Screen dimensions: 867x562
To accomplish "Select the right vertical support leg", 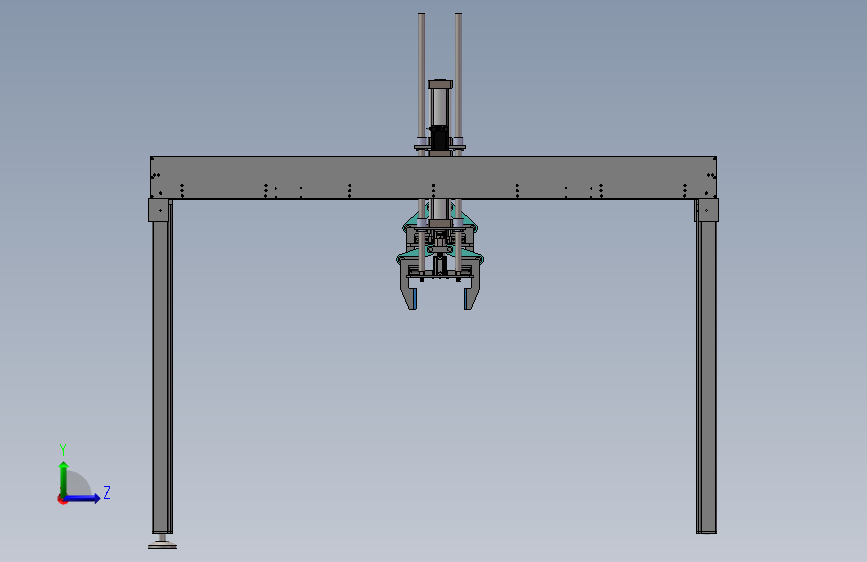I will coord(706,376).
